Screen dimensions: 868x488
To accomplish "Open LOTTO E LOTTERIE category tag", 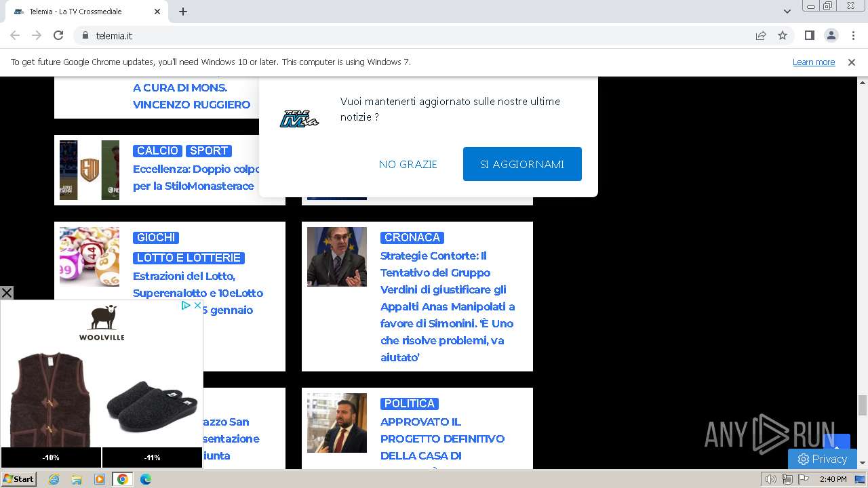I will [189, 258].
